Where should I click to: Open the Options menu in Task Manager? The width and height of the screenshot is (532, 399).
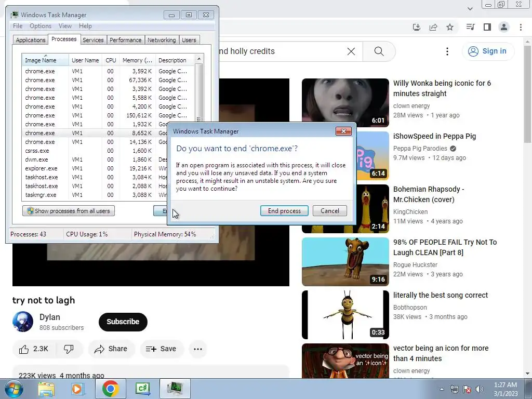(x=41, y=26)
